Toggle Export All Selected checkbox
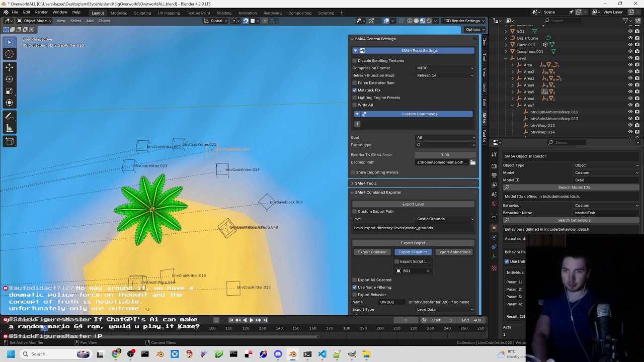 point(355,280)
